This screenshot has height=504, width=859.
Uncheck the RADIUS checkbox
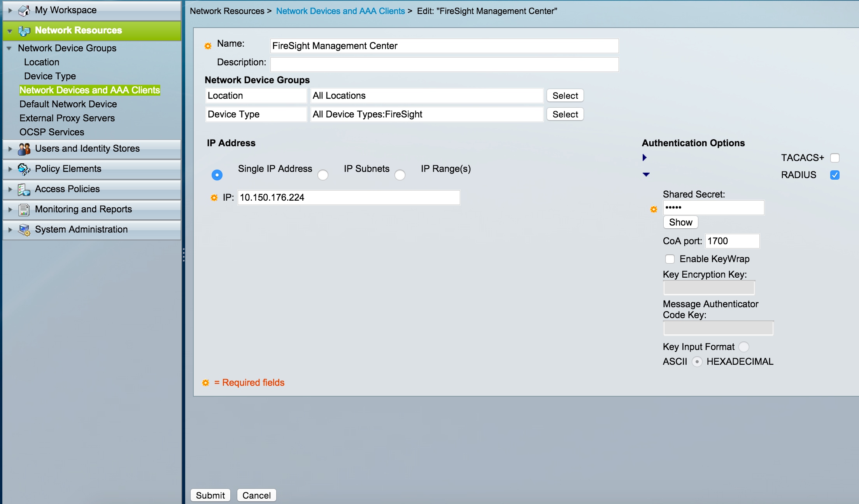pos(835,175)
